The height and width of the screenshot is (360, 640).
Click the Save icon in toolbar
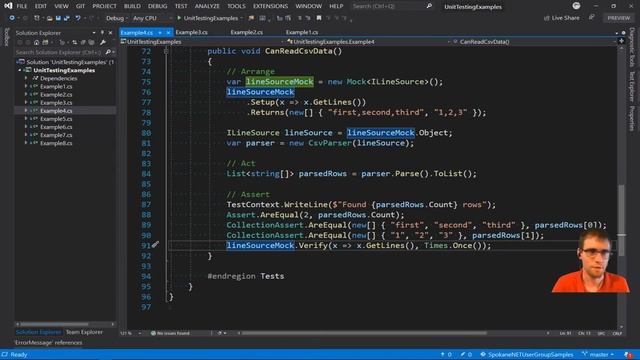point(58,18)
